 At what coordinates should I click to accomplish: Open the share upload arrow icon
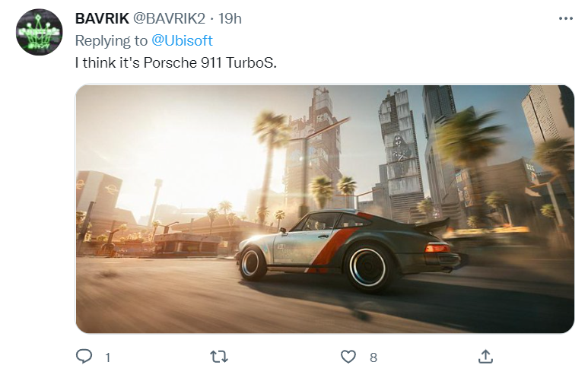tap(485, 357)
